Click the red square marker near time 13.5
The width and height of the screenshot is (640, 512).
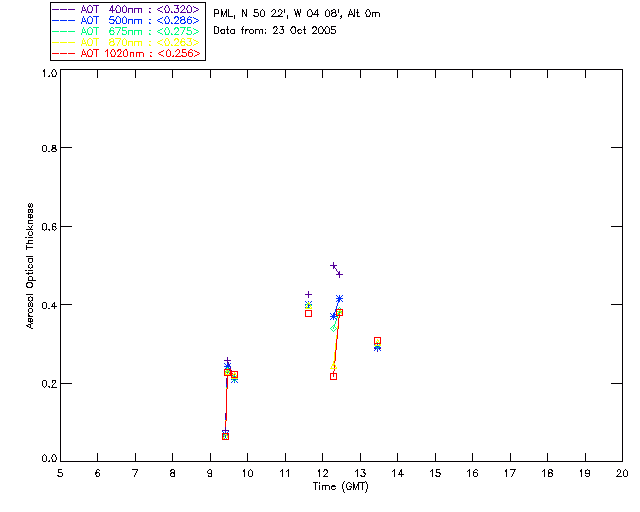point(378,341)
